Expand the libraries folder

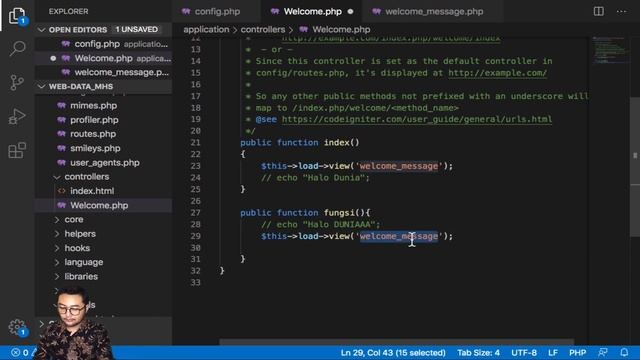point(57,277)
